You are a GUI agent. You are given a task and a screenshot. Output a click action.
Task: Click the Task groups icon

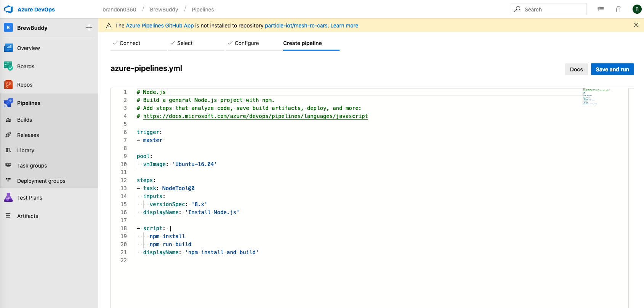8,166
